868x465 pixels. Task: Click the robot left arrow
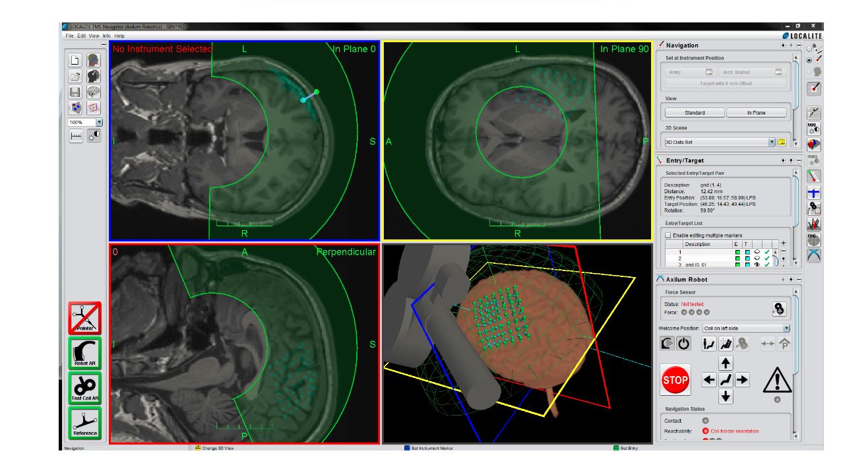(x=709, y=379)
